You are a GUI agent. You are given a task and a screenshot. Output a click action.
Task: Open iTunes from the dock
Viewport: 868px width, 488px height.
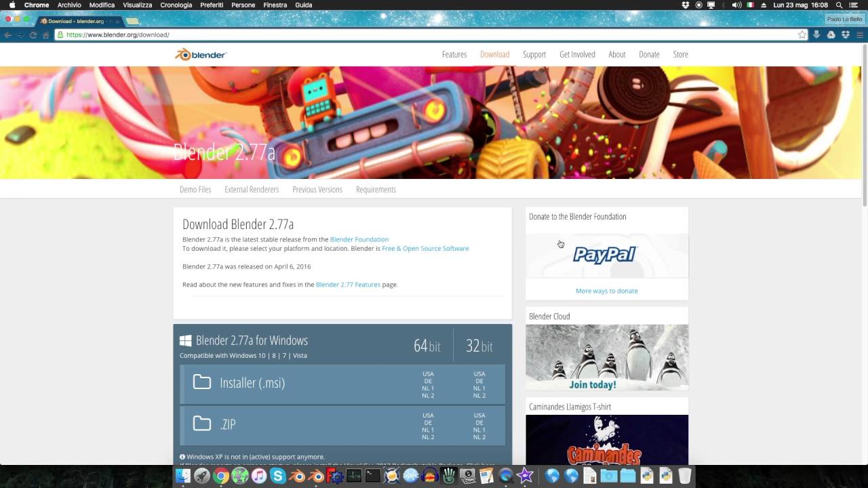259,476
